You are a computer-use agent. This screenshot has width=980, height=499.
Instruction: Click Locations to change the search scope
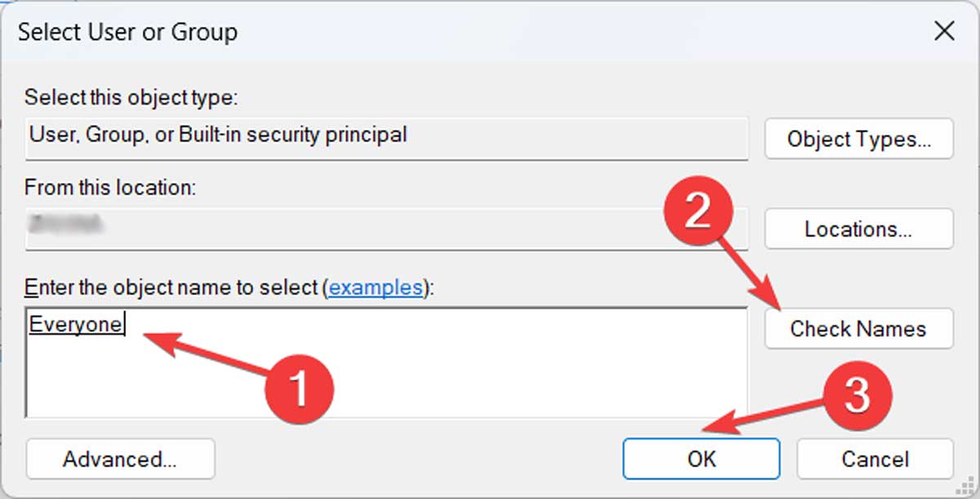click(858, 229)
